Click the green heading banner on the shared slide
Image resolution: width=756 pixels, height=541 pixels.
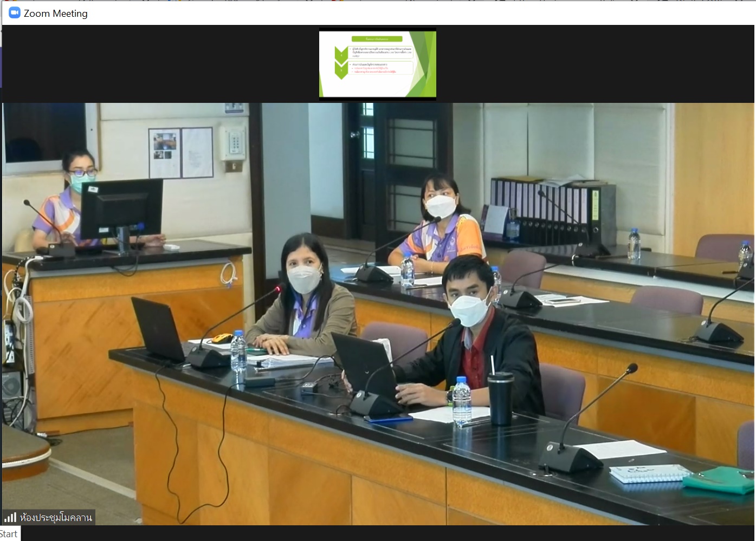[x=377, y=39]
